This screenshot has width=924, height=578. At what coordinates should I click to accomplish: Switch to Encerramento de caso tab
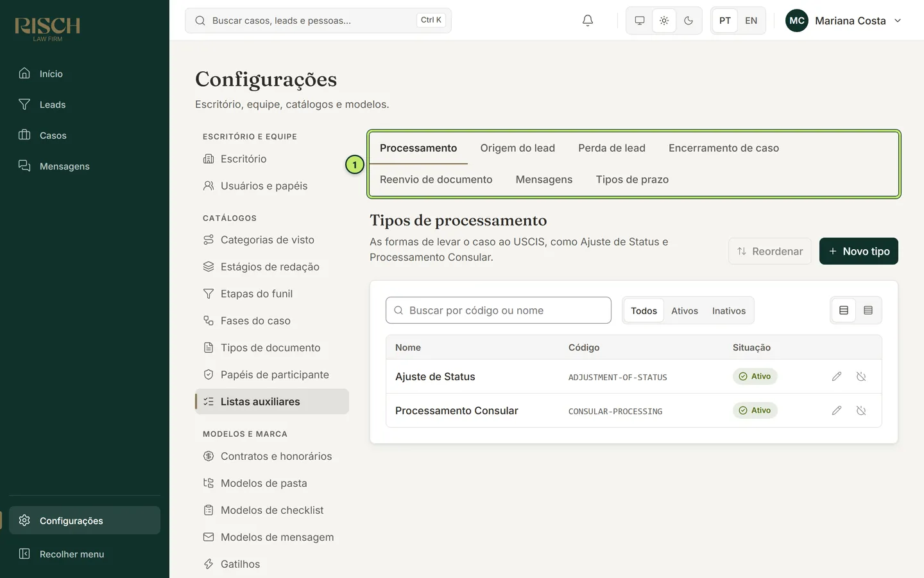(x=723, y=148)
